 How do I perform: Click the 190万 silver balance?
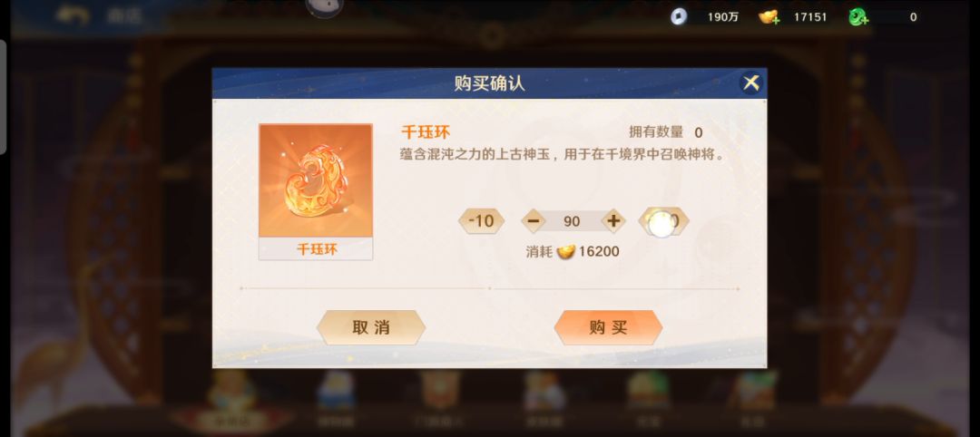(722, 17)
